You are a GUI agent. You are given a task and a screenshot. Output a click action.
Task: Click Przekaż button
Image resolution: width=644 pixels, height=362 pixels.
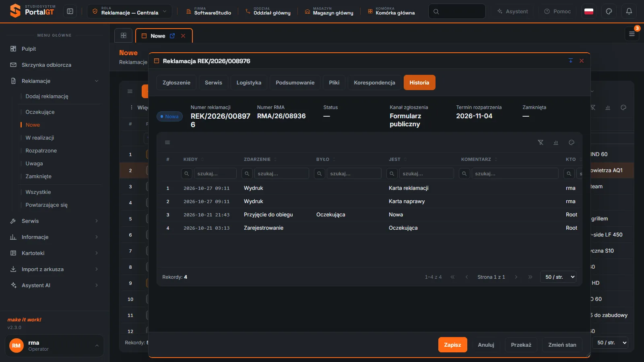click(x=521, y=345)
